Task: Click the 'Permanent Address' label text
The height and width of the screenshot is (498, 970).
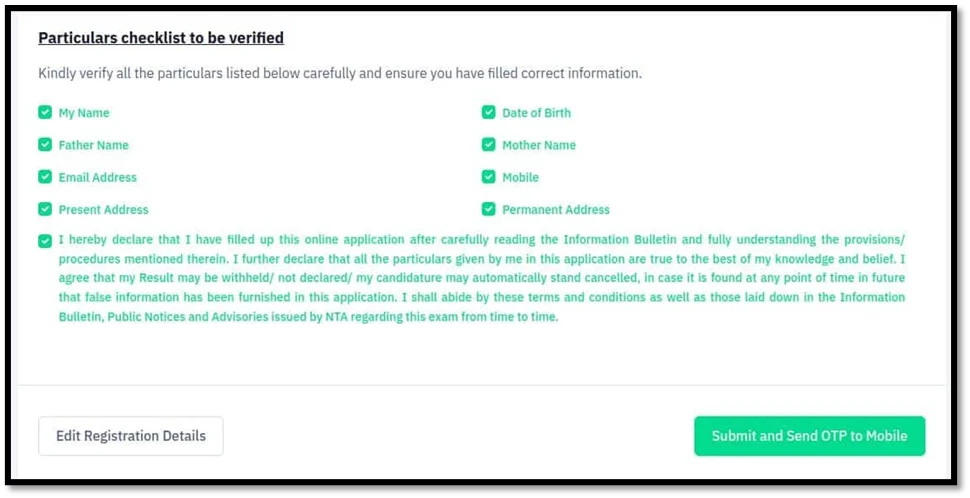Action: coord(555,209)
